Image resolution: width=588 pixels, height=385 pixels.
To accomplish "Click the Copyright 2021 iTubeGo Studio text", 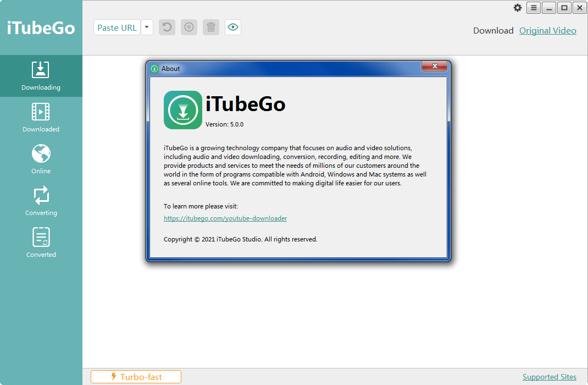I will tap(240, 239).
